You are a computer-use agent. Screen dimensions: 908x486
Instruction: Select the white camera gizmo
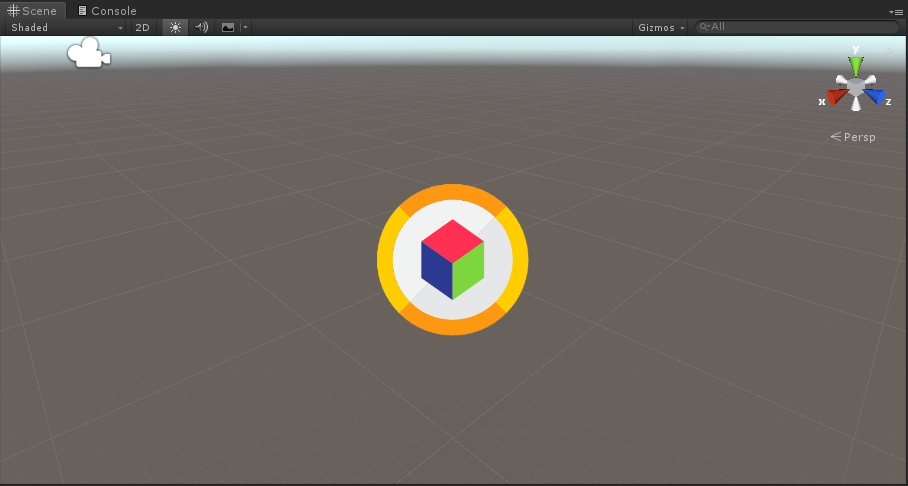(89, 53)
